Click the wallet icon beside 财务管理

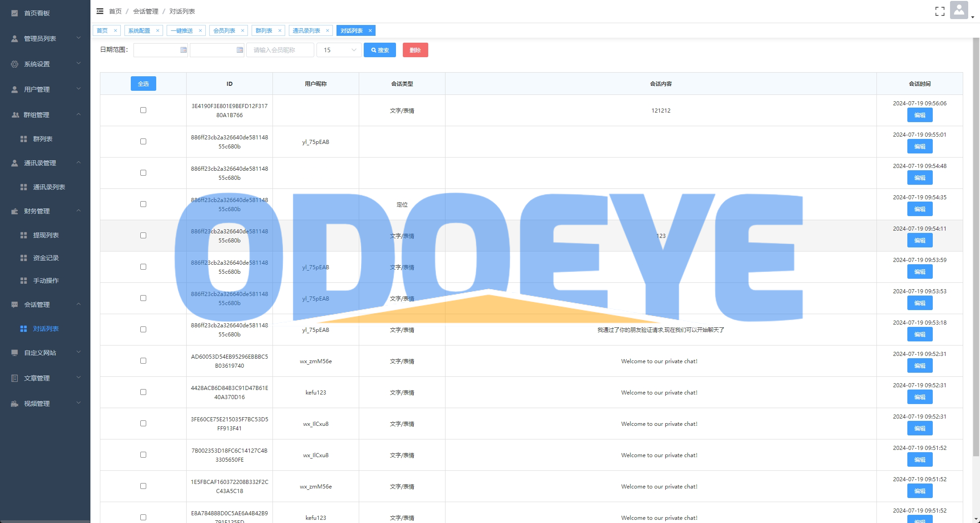tap(15, 211)
